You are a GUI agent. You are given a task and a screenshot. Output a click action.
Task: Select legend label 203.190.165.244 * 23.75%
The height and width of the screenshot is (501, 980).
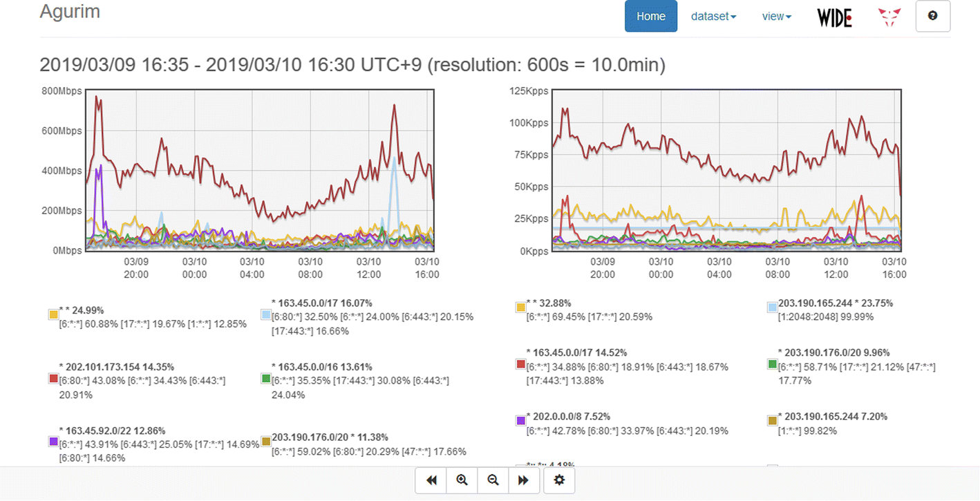tap(836, 303)
